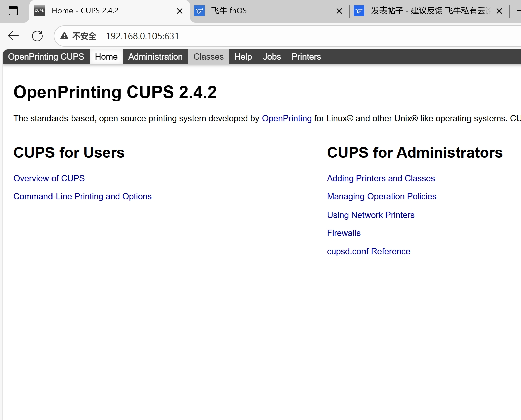Click the fnOS tab favicon
521x420 pixels.
click(199, 11)
